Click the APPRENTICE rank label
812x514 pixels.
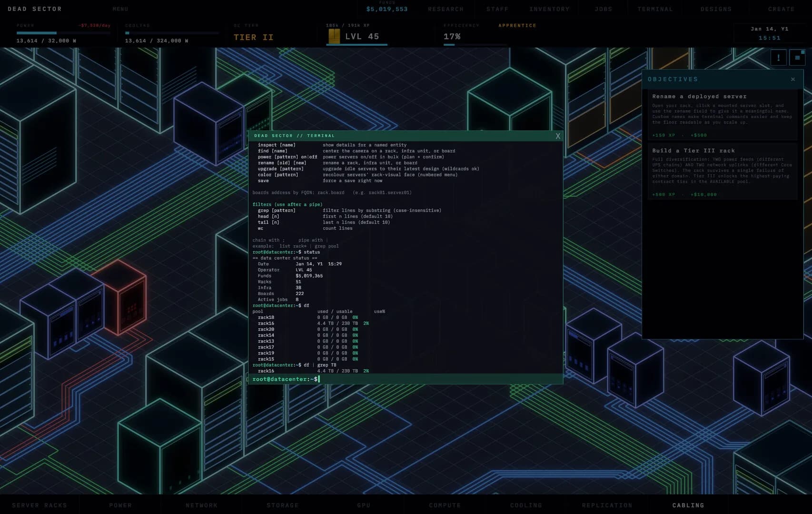(517, 26)
